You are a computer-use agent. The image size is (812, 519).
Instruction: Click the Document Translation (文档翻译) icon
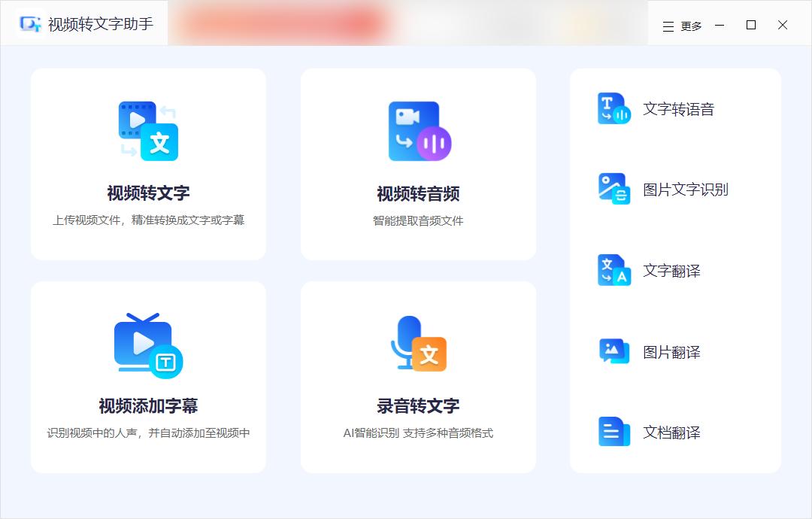click(614, 432)
